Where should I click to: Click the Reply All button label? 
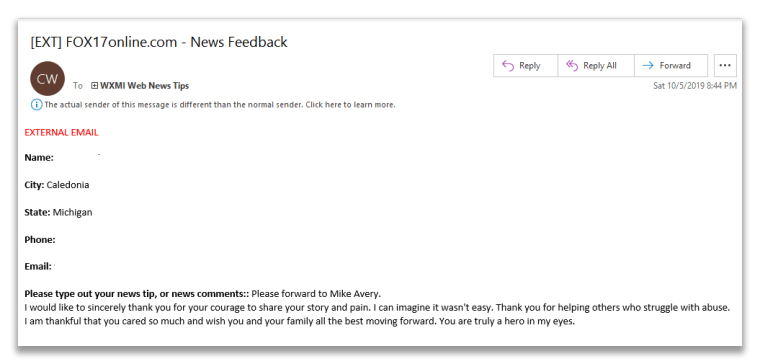point(600,65)
